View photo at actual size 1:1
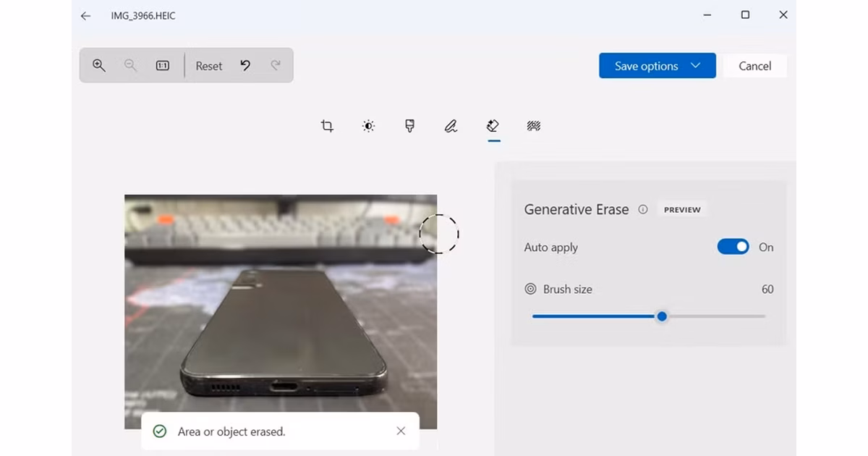The height and width of the screenshot is (456, 868). 162,65
